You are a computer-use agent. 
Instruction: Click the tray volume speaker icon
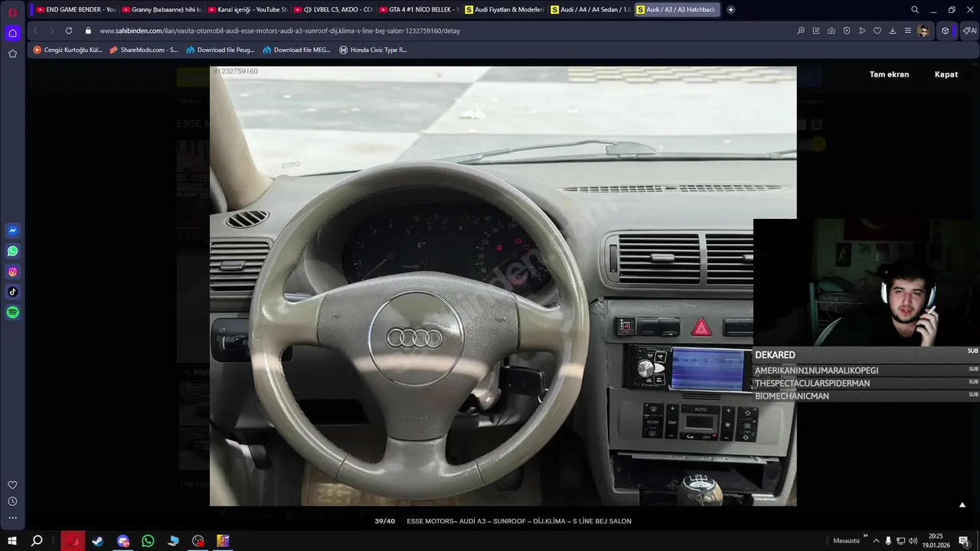tap(913, 541)
